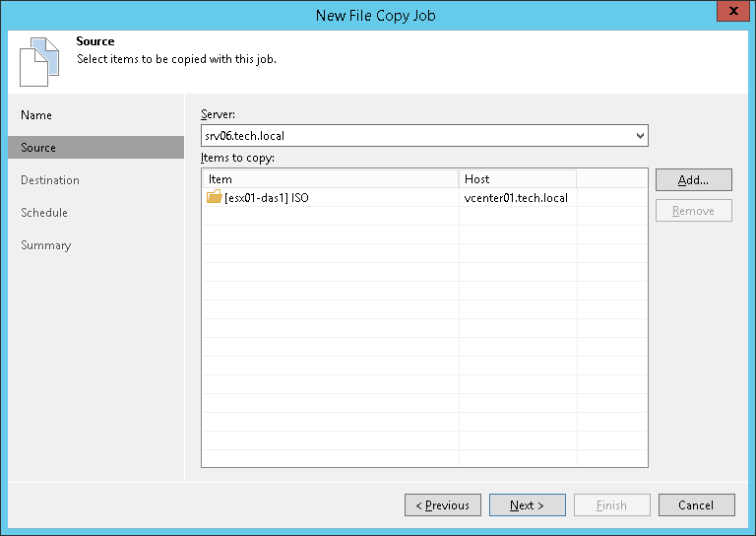Open the Summary step
This screenshot has width=756, height=536.
44,245
